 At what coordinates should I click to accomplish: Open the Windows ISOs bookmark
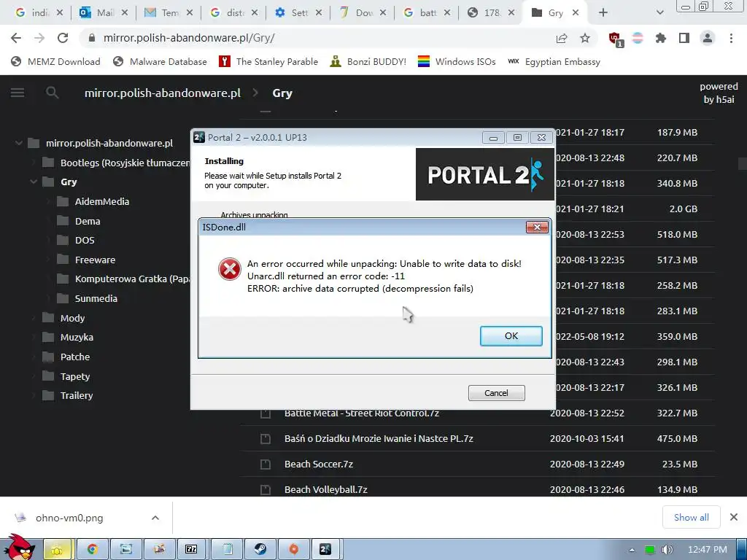click(x=457, y=61)
